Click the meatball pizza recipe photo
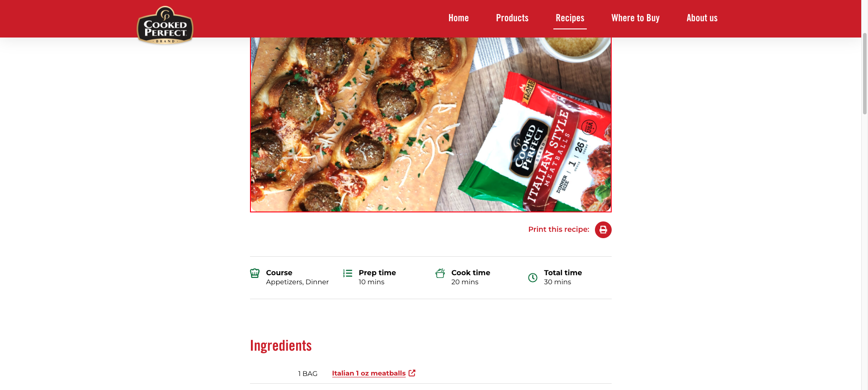Viewport: 868px width, 390px height. tap(431, 125)
